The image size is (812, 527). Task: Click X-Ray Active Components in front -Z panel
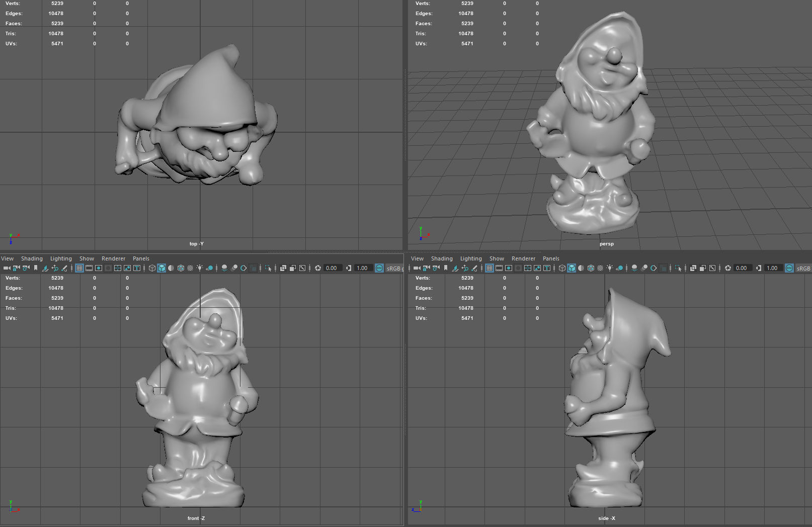click(292, 268)
